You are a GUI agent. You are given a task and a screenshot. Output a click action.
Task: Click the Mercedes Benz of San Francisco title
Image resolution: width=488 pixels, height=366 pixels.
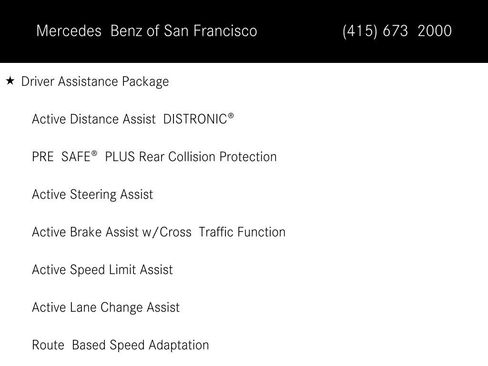[x=147, y=31]
